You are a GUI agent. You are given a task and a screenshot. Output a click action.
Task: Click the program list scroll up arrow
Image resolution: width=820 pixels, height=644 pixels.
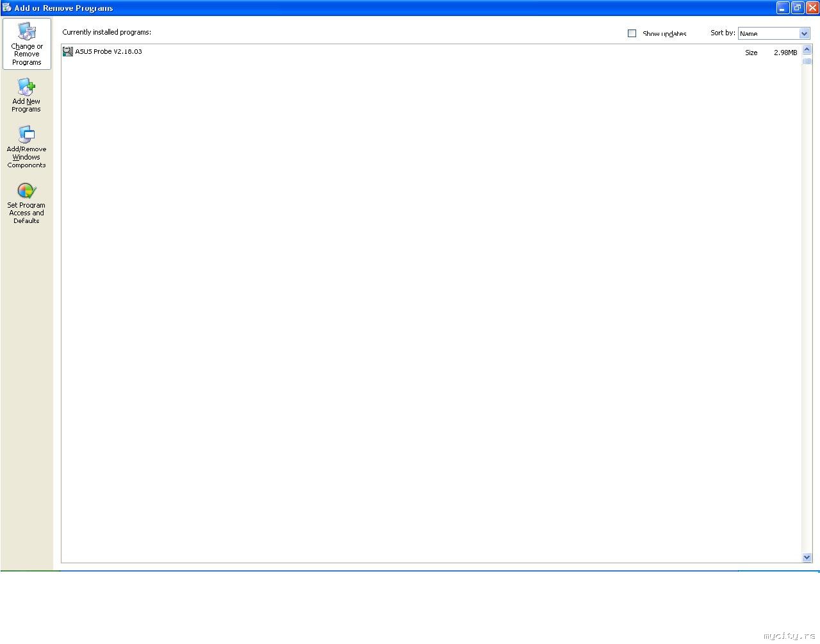tap(807, 49)
